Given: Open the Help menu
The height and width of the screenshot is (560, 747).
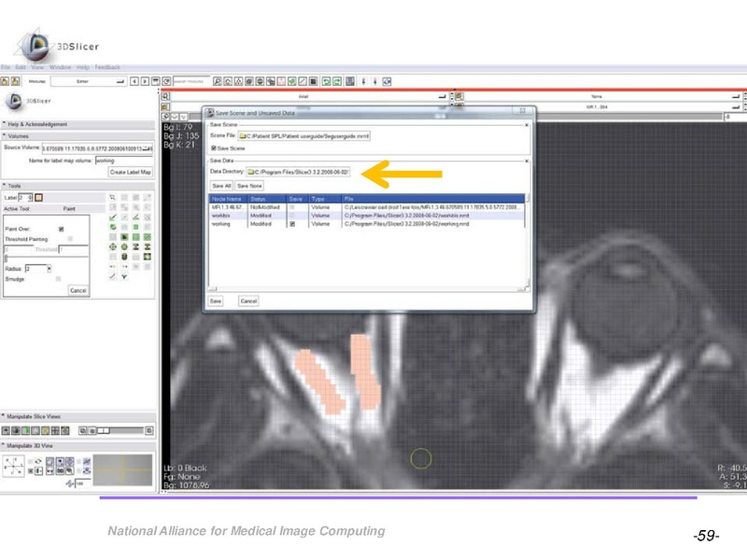Looking at the screenshot, I should (83, 67).
